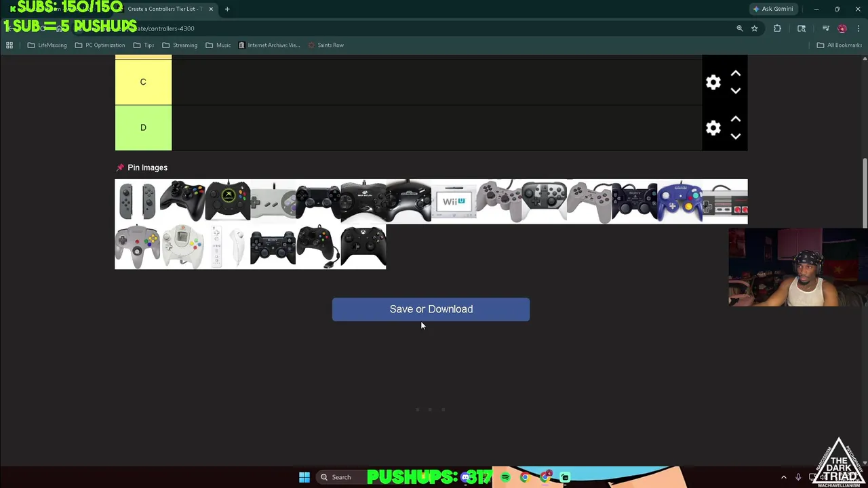Open the LifeMaxxing bookmarks folder
The image size is (868, 488).
point(47,45)
